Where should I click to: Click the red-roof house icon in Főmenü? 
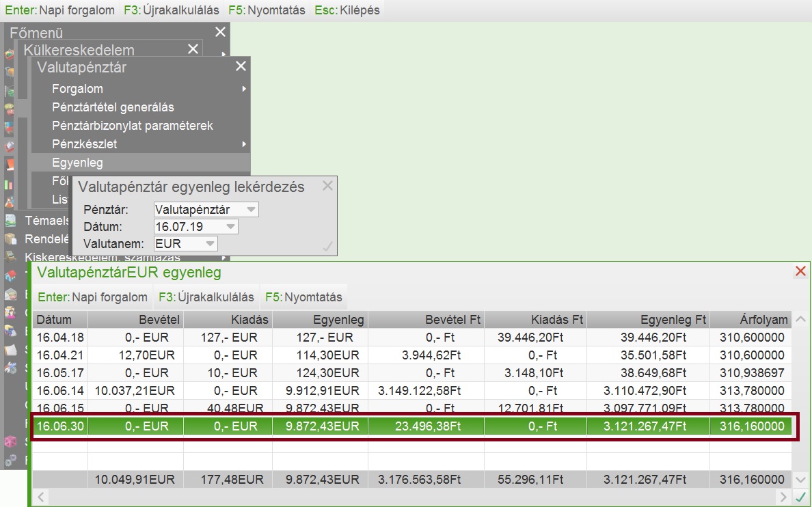[x=10, y=275]
